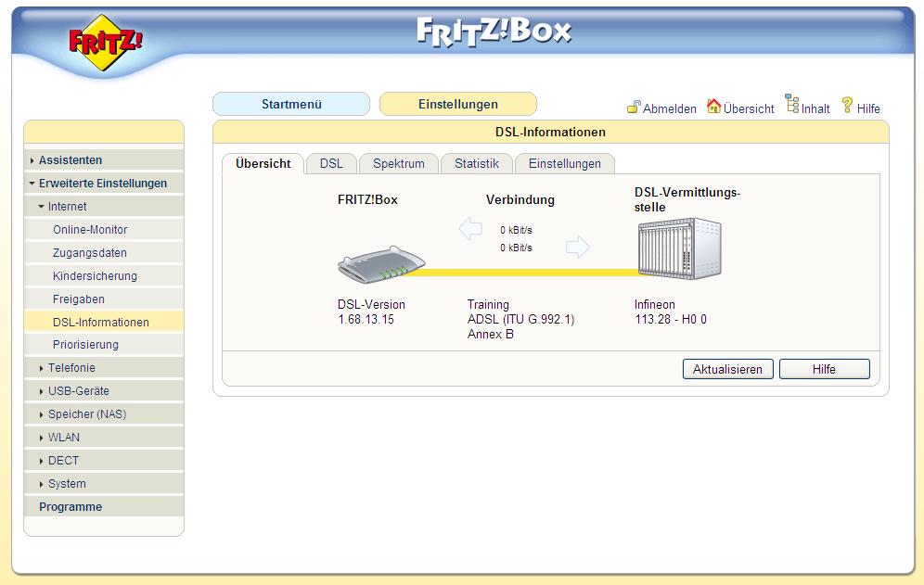The image size is (924, 585).
Task: Click the Hilfe button below connection info
Action: (824, 369)
